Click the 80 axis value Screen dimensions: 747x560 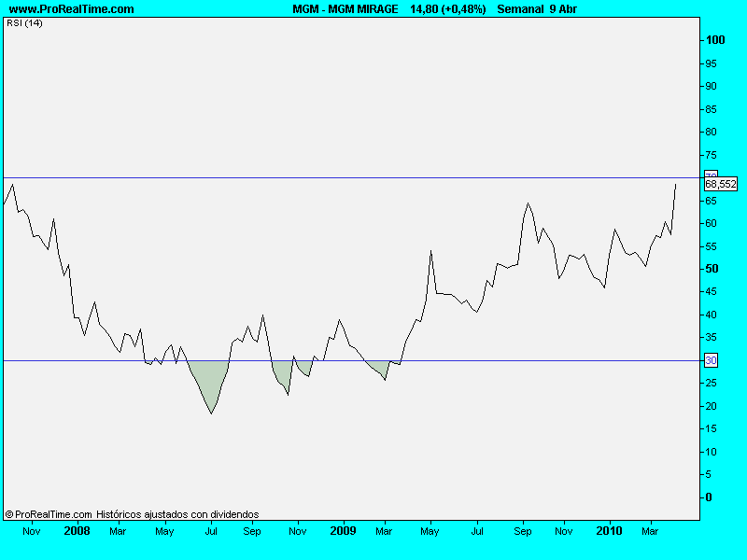pyautogui.click(x=711, y=132)
